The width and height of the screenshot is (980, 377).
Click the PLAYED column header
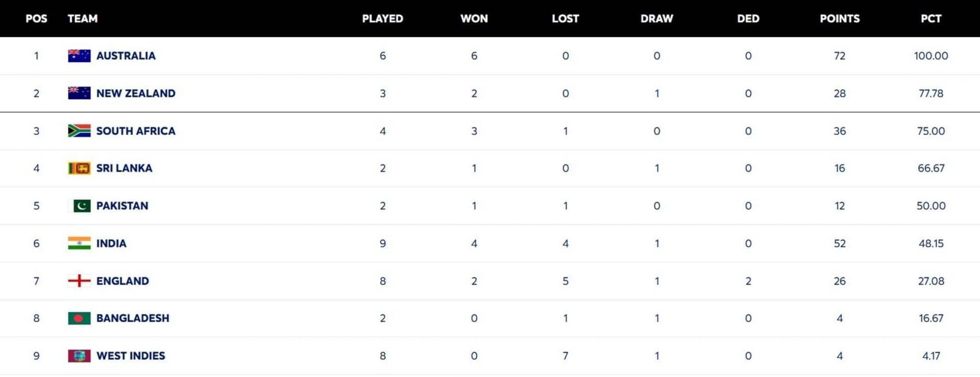382,19
